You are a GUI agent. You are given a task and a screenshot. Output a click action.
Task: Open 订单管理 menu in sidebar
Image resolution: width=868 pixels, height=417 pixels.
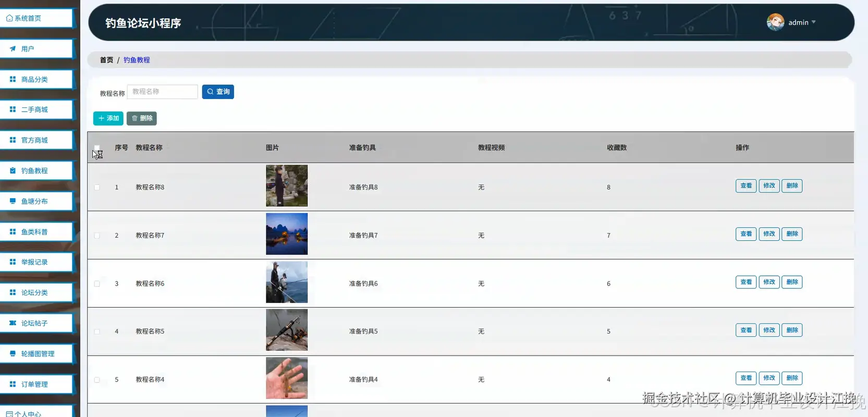(36, 384)
